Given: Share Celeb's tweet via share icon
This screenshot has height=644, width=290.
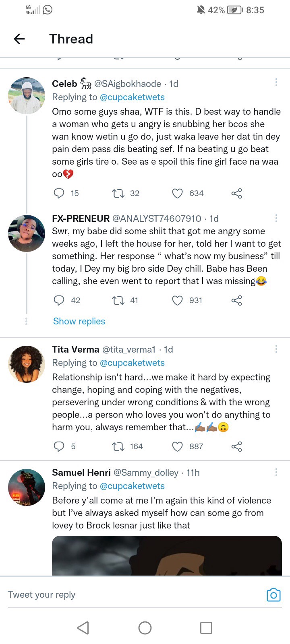Looking at the screenshot, I should point(237,194).
